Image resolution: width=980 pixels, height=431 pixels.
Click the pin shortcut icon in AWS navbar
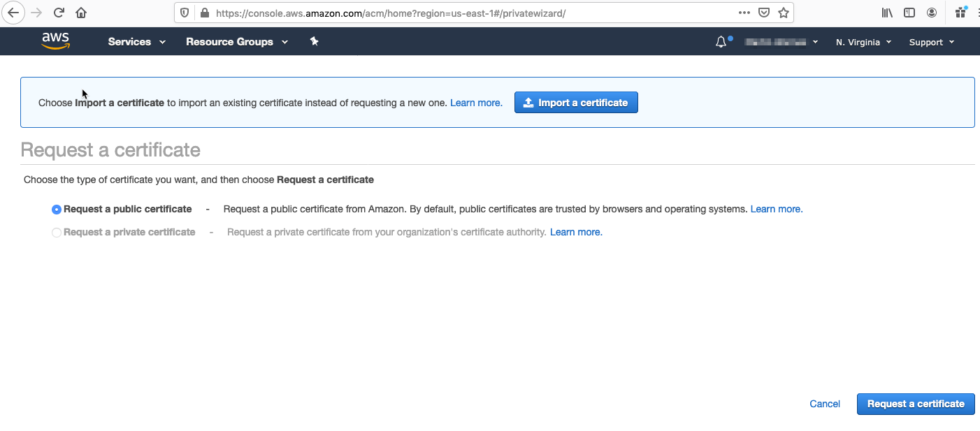(x=315, y=41)
